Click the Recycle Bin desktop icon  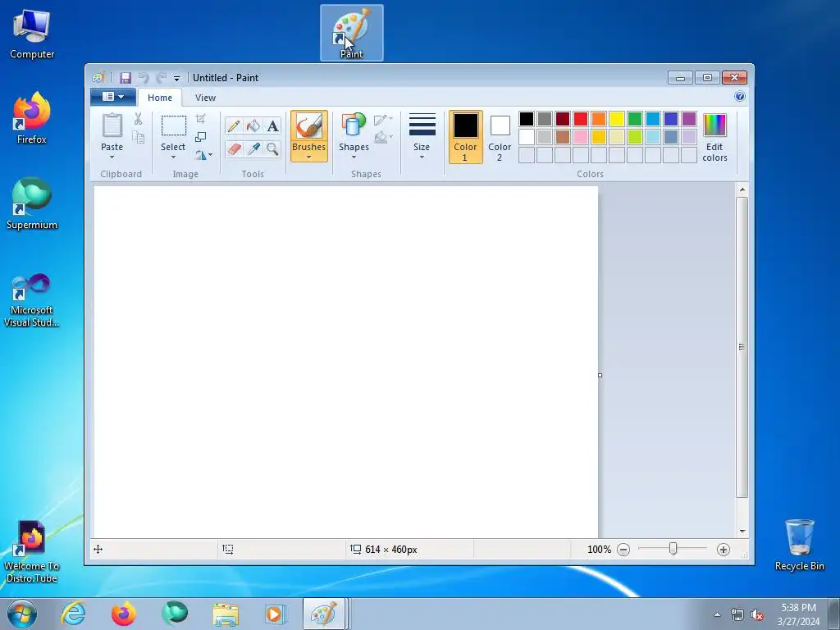799,545
